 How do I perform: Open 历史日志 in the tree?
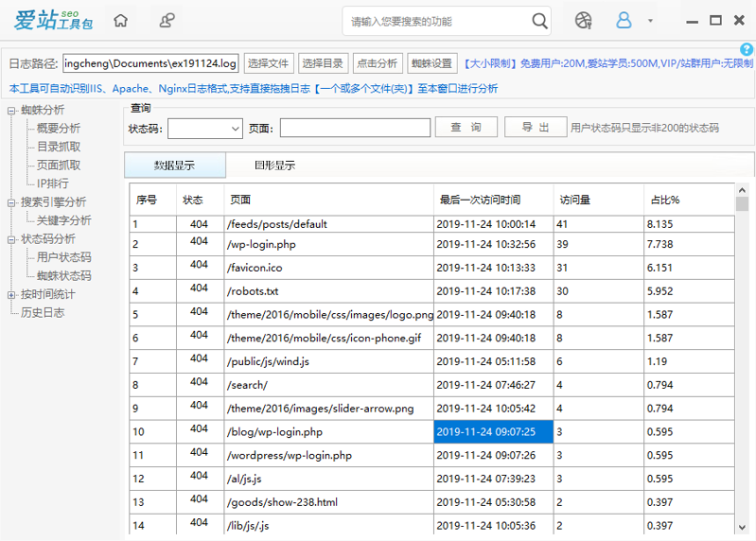coord(43,313)
